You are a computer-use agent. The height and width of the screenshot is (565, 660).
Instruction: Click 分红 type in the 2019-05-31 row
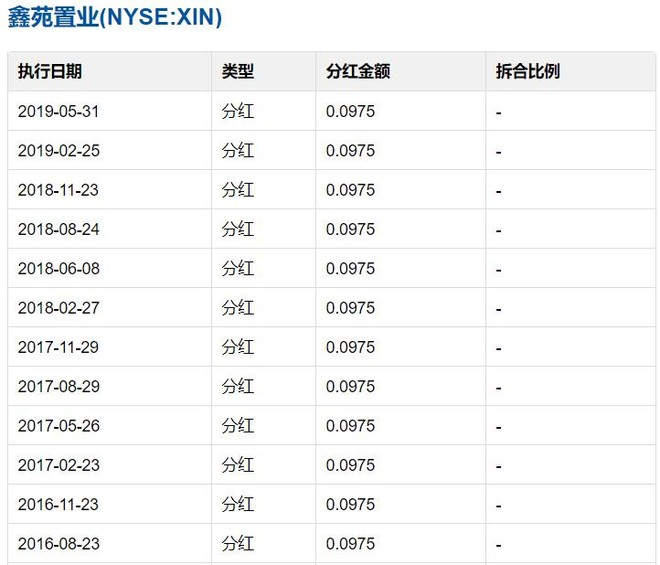(238, 112)
